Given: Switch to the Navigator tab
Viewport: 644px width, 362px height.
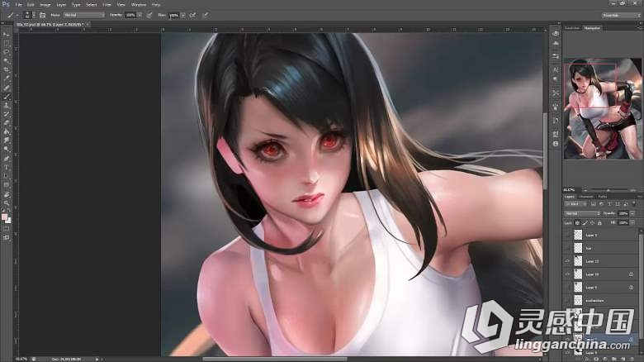Looking at the screenshot, I should click(592, 28).
